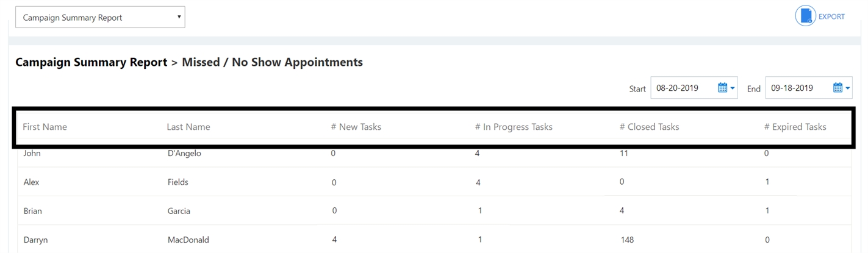Open the End date calendar icon
This screenshot has width=868, height=253.
click(x=838, y=88)
